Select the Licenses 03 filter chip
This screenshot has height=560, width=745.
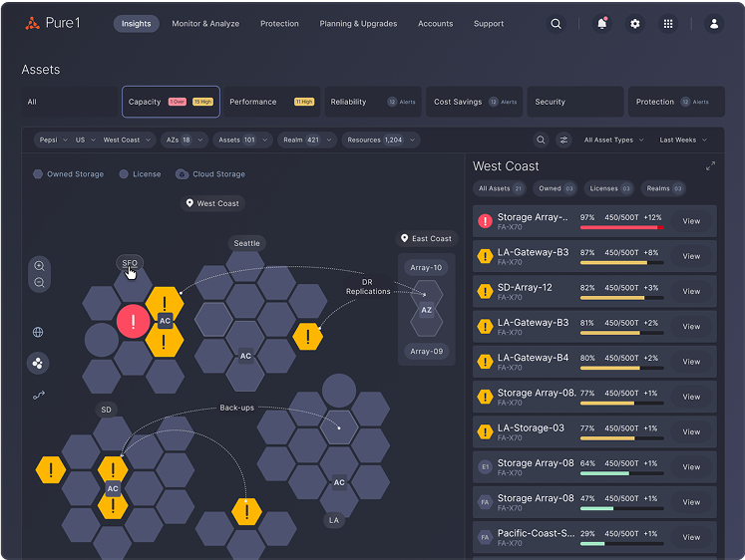tap(609, 188)
